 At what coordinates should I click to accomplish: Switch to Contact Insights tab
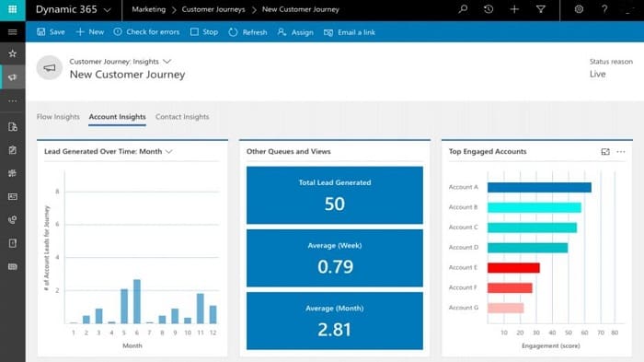point(182,117)
